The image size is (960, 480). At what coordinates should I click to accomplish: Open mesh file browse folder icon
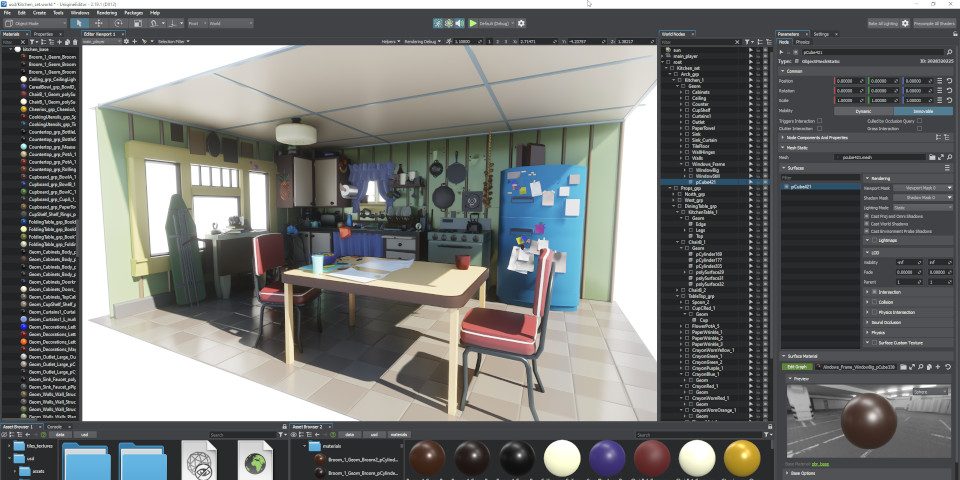932,157
